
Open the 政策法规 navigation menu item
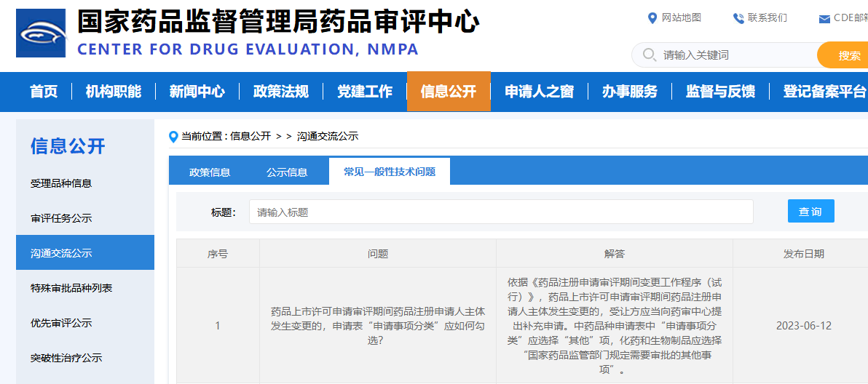(x=280, y=92)
